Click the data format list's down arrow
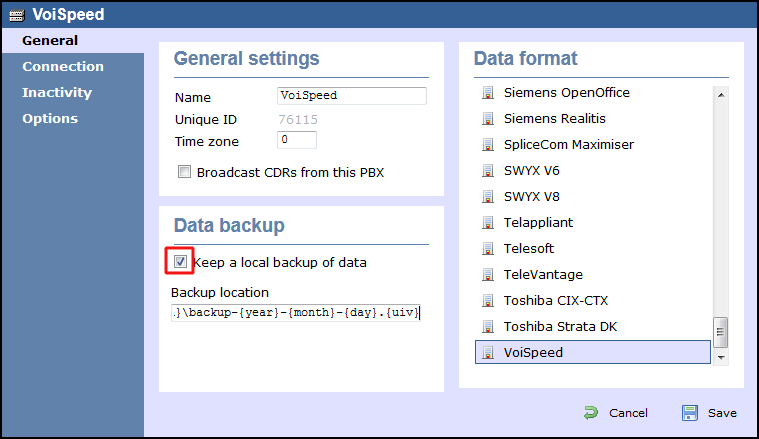The image size is (759, 439). [x=721, y=357]
